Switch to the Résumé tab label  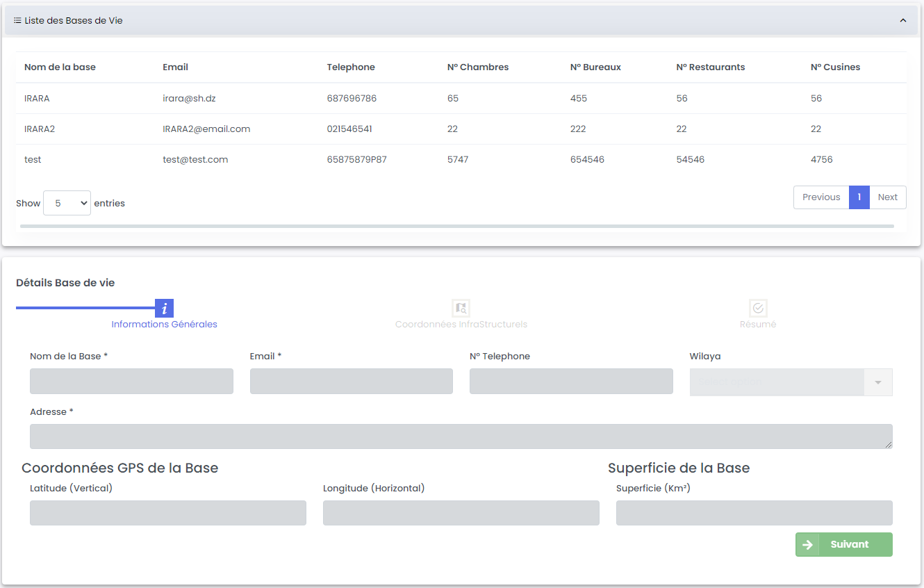[758, 325]
